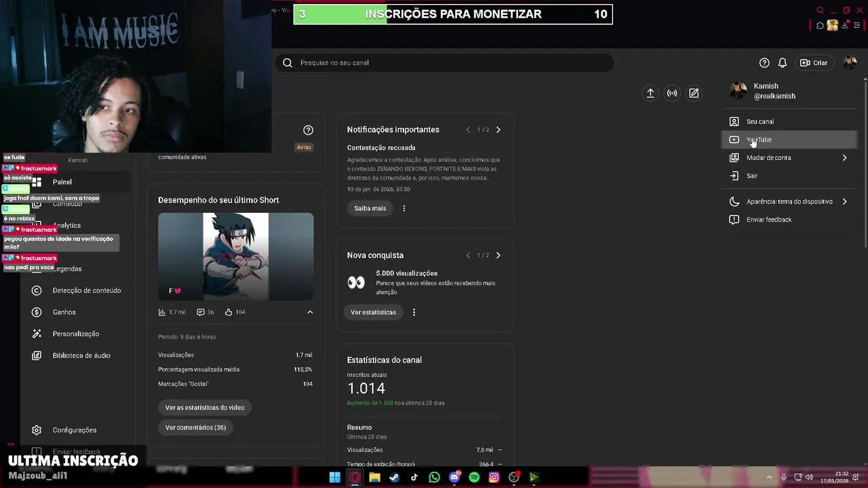Click the search magnifier icon

(288, 62)
